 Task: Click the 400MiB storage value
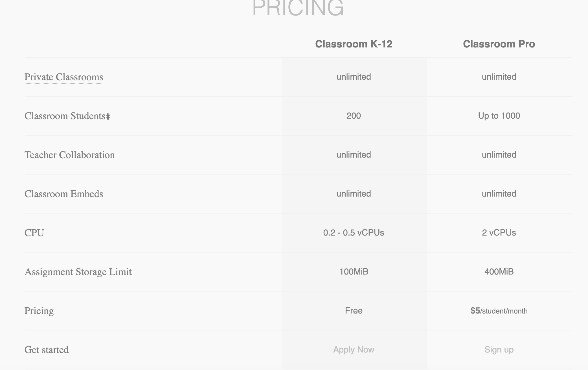click(x=499, y=272)
